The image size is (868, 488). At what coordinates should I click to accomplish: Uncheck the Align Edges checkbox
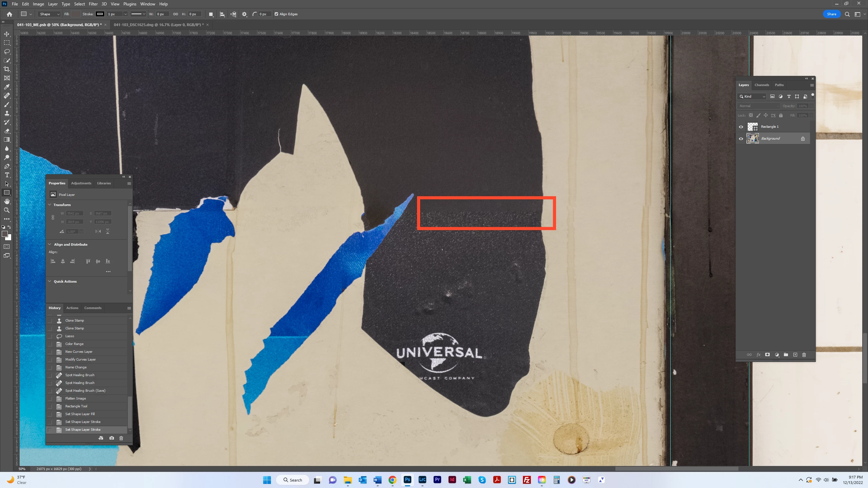click(276, 14)
